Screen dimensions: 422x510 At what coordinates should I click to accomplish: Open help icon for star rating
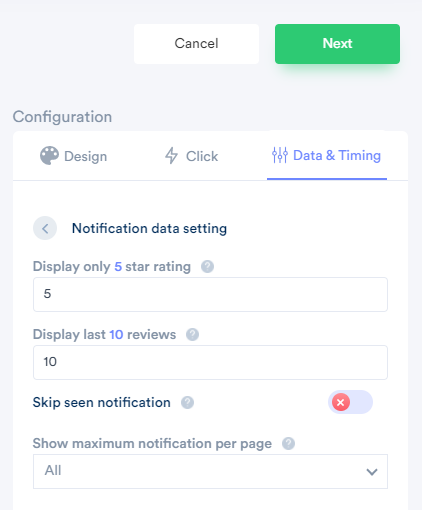[207, 267]
